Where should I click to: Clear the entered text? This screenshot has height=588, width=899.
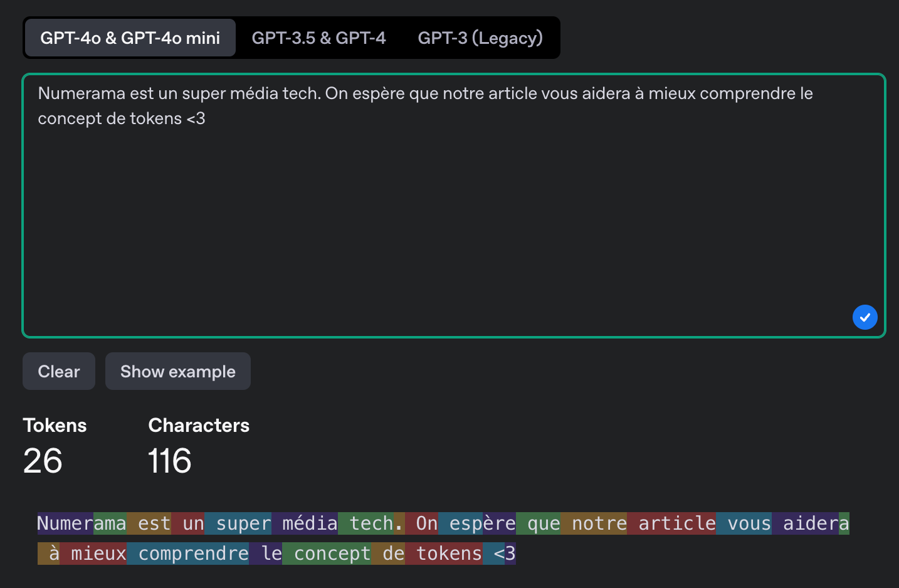click(59, 371)
